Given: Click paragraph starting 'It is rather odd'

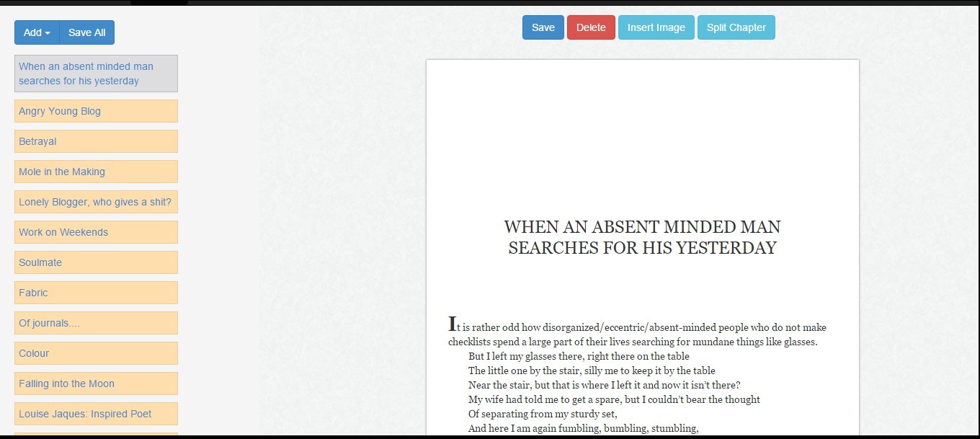Looking at the screenshot, I should point(637,334).
